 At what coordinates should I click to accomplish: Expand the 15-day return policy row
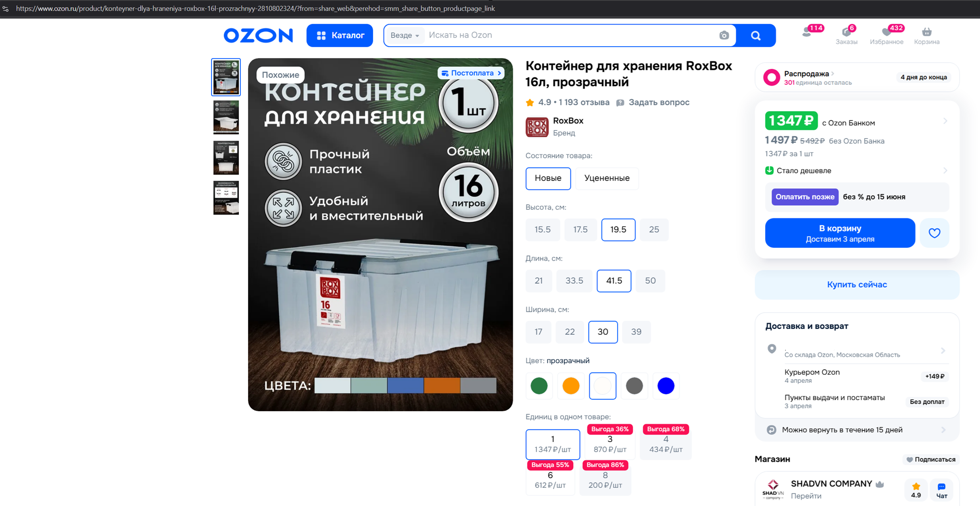[856, 430]
